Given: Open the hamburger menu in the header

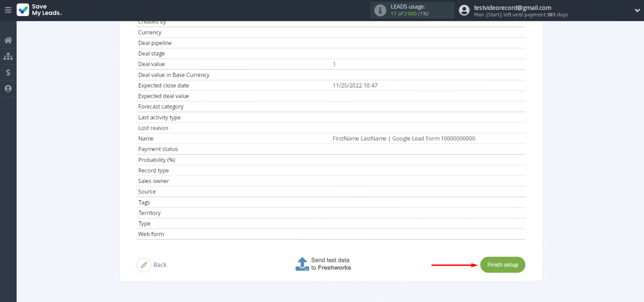Looking at the screenshot, I should (x=8, y=10).
